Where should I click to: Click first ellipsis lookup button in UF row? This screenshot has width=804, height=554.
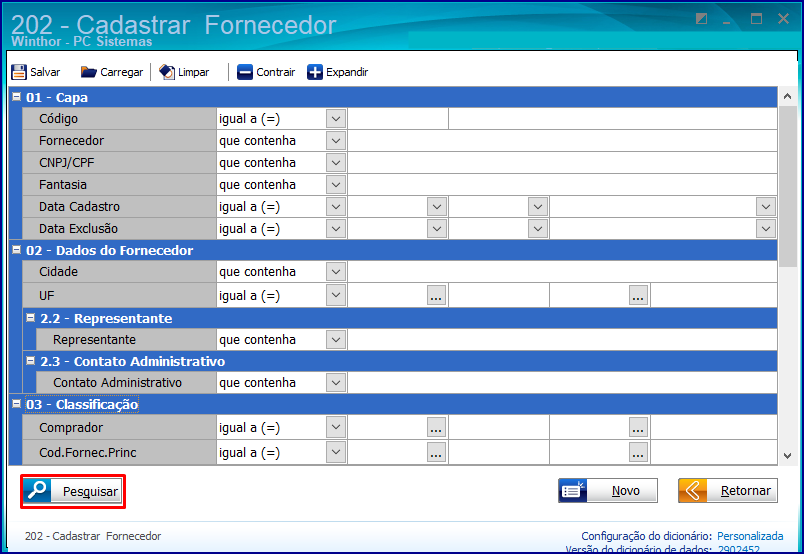(x=436, y=295)
